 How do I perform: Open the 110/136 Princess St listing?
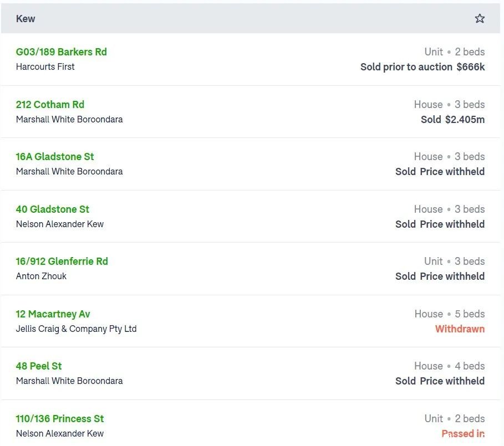click(59, 419)
